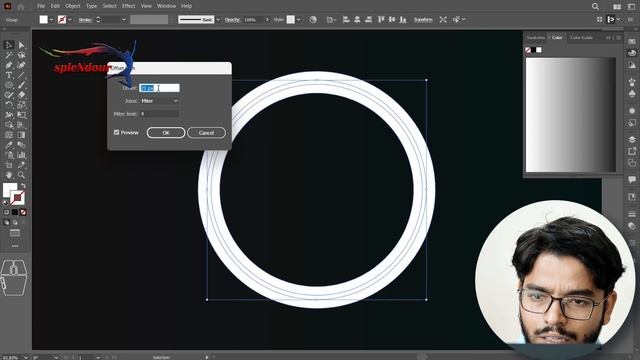Image resolution: width=640 pixels, height=360 pixels.
Task: Switch to the Swatches tab
Action: [536, 38]
